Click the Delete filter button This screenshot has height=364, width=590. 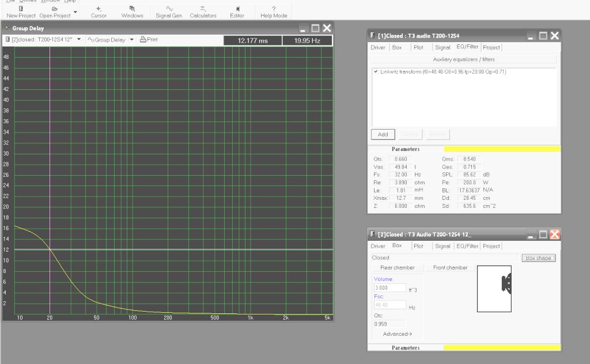pos(410,134)
